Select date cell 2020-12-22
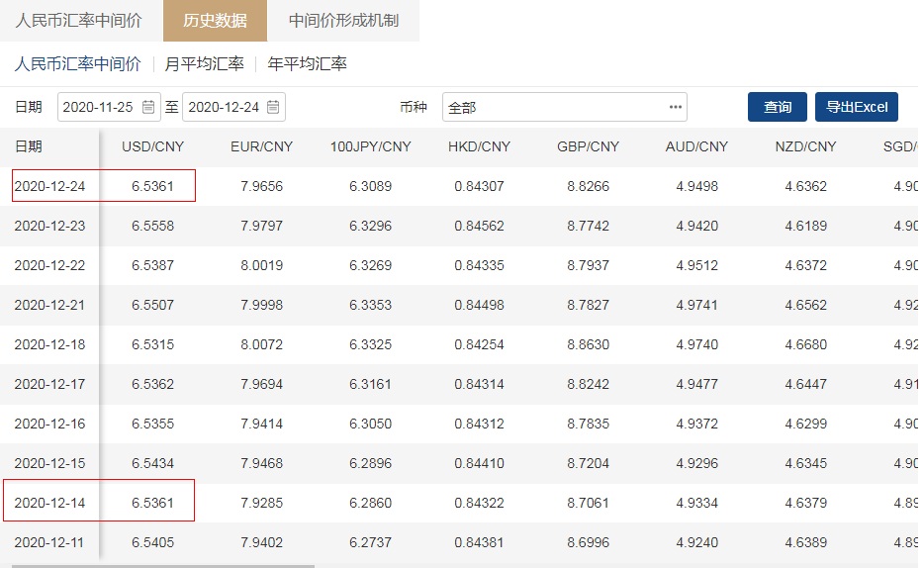Viewport: 924px width, 568px height. click(x=50, y=265)
